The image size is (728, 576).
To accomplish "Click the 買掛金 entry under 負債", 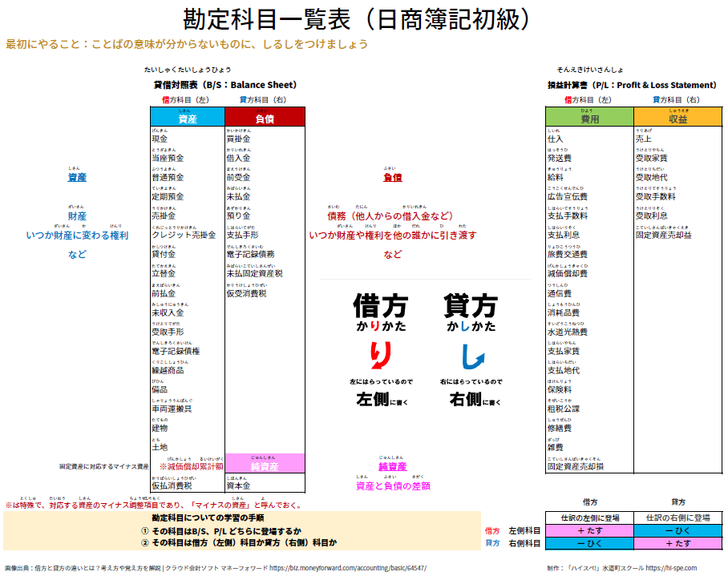I will (x=238, y=139).
